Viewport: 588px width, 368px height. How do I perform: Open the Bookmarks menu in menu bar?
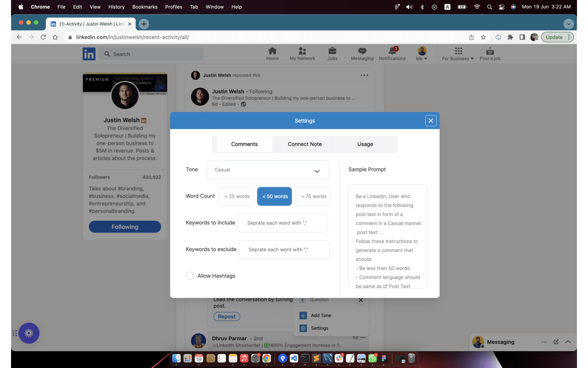[x=145, y=7]
